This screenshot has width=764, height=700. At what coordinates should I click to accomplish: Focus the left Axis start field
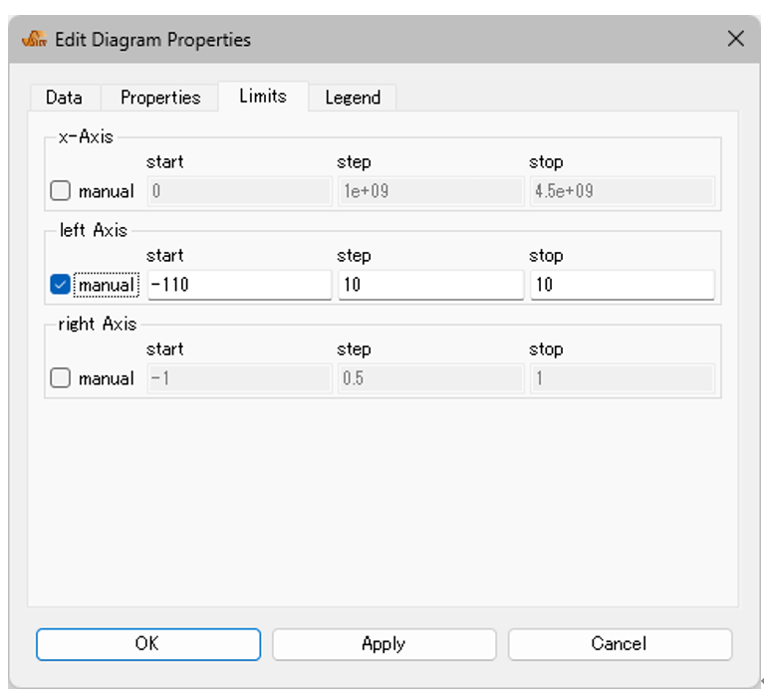(x=240, y=285)
